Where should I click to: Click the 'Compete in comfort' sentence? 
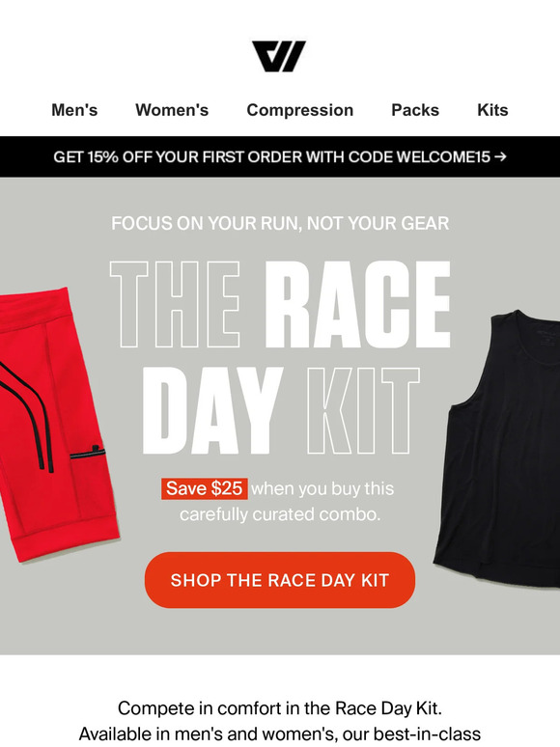tap(280, 708)
